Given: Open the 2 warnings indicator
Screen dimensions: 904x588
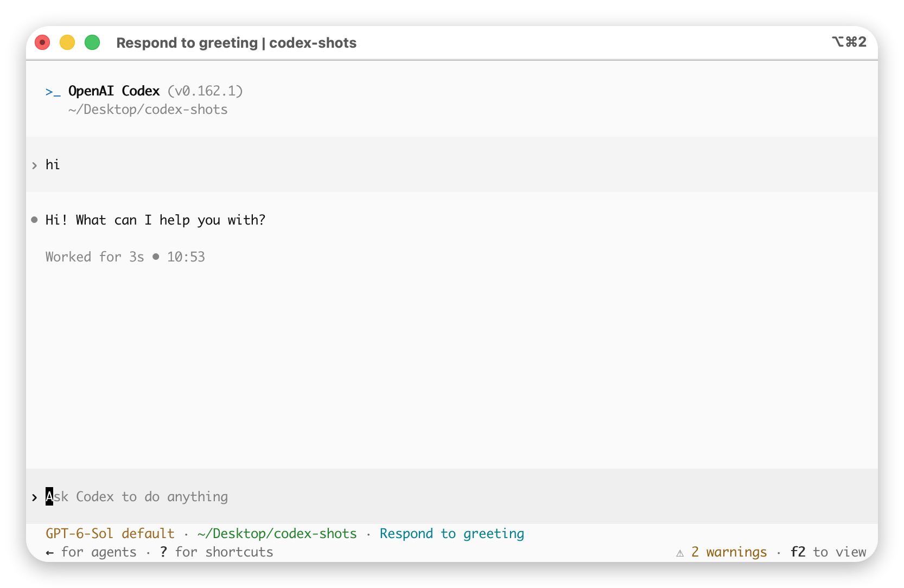Looking at the screenshot, I should coord(729,552).
